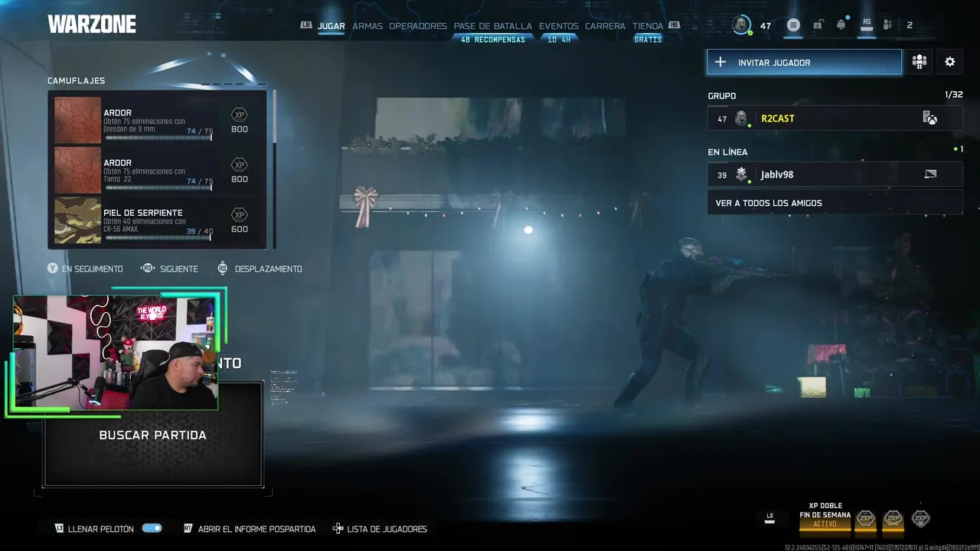Click the RS icon next to Siguiente

tap(148, 269)
